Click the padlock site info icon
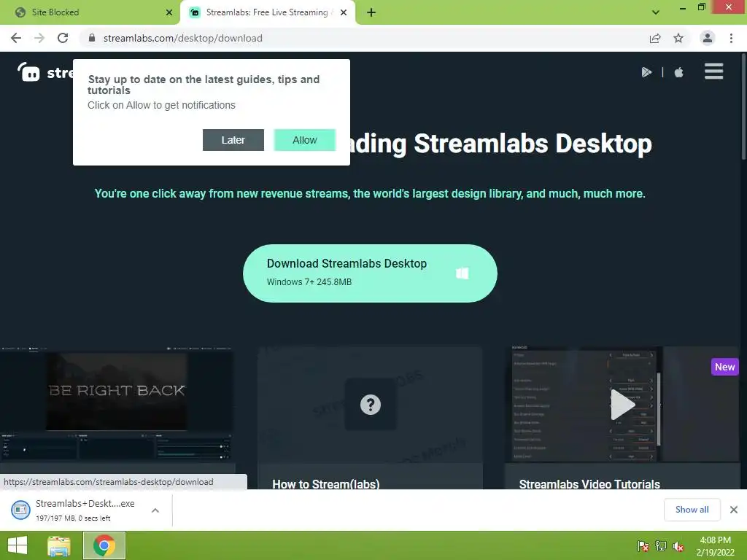This screenshot has height=560, width=747. (x=91, y=38)
